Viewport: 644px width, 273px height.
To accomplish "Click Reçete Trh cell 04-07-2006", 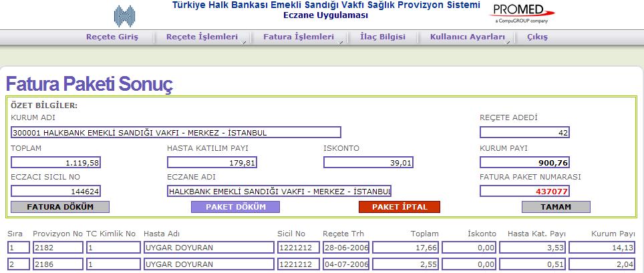I will [346, 264].
